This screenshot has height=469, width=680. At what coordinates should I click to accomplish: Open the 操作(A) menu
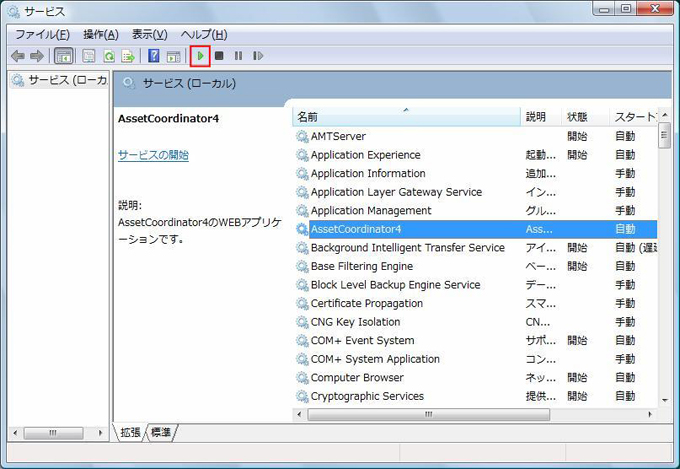pos(101,35)
